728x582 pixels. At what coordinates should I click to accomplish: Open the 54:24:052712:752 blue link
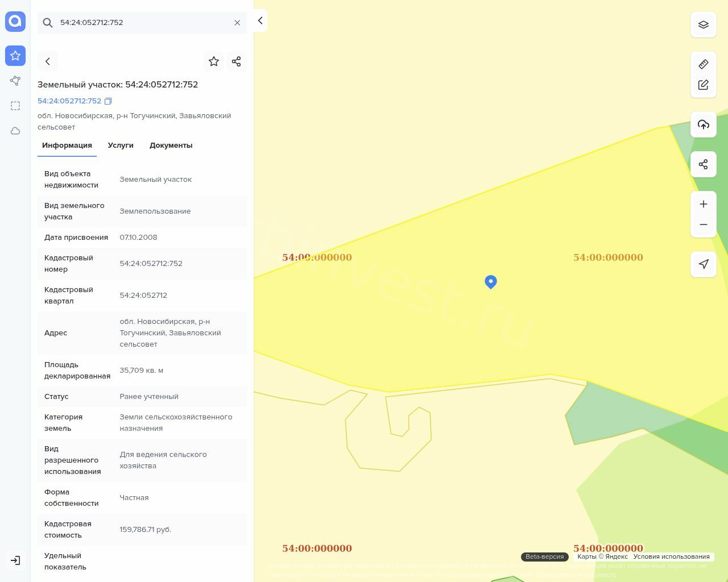click(x=69, y=101)
